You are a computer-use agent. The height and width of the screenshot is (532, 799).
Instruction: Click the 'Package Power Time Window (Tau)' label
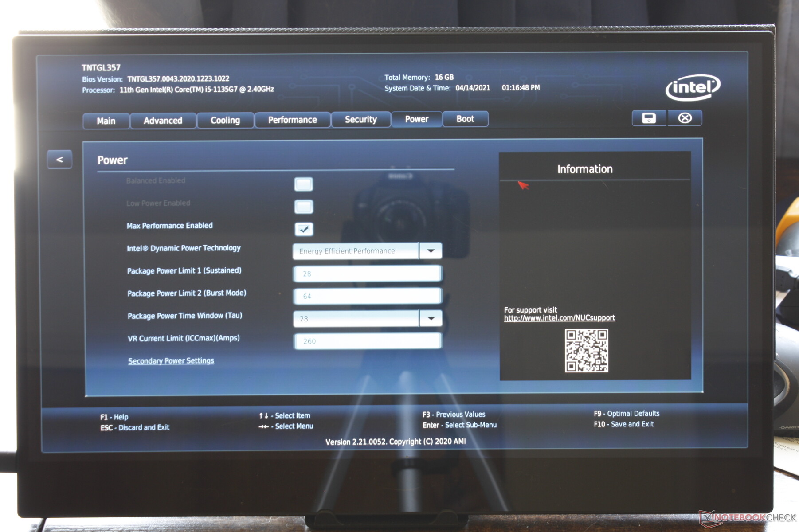point(185,316)
